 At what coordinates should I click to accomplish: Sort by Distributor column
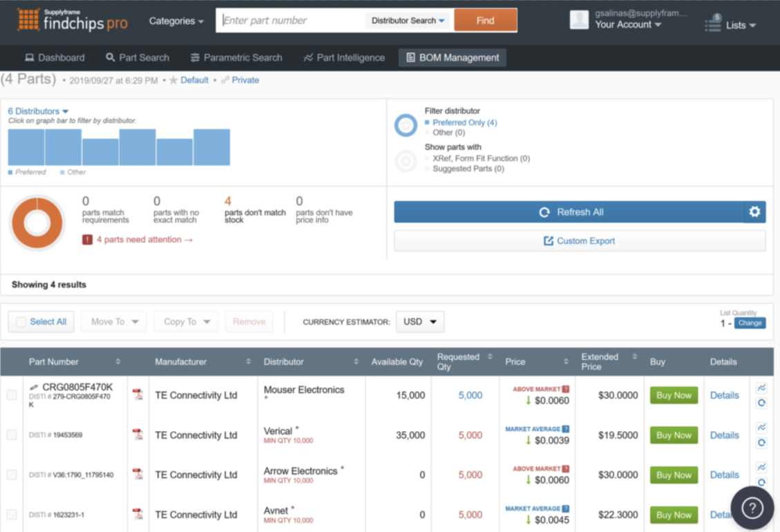point(356,361)
